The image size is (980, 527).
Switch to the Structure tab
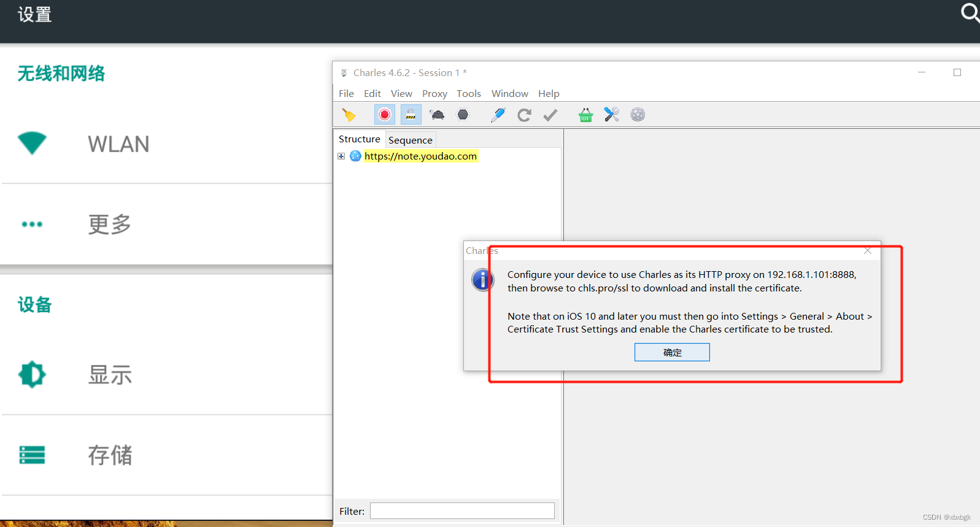coord(360,139)
